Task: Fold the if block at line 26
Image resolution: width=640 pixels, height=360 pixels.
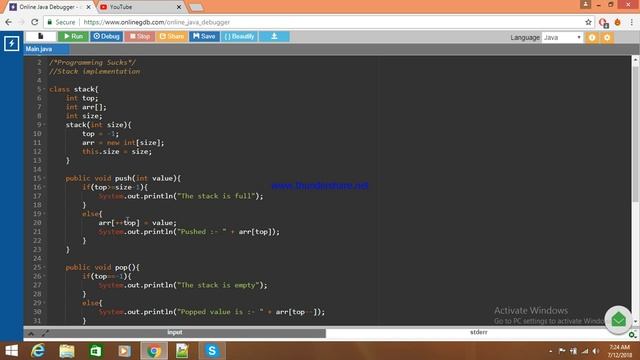Action: pos(44,276)
